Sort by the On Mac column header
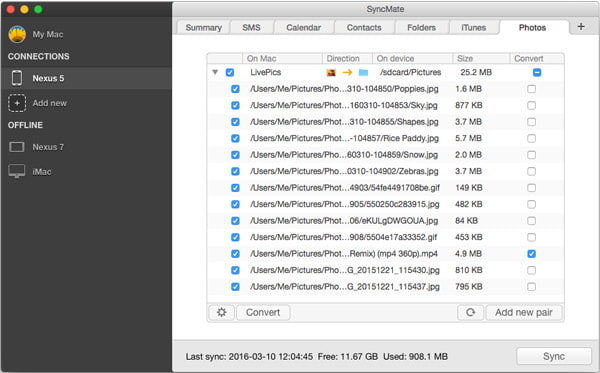Viewport: 600px width, 373px height. [x=282, y=59]
